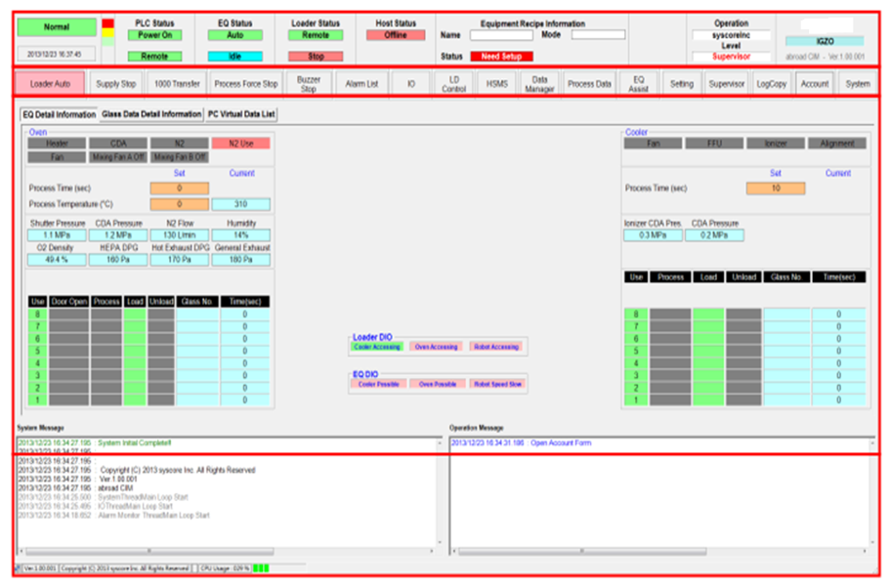Viewport: 890px width, 588px height.
Task: Click the red signal tower light indicator
Action: coord(107,23)
